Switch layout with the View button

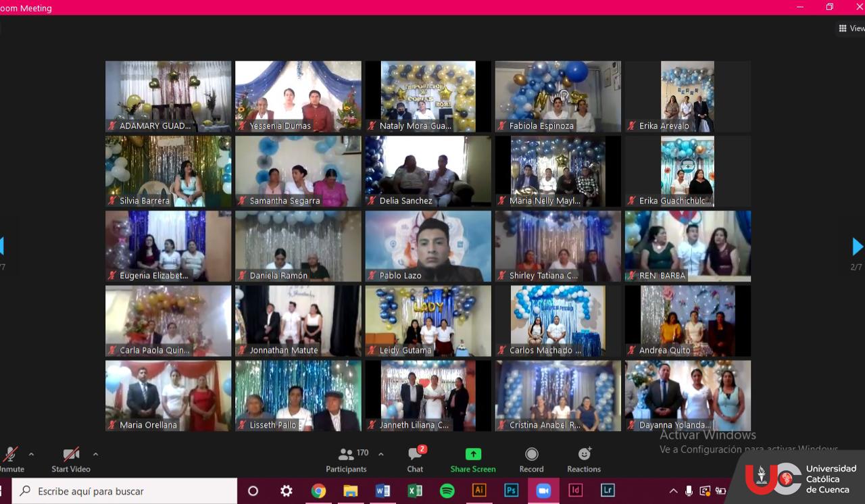point(851,28)
